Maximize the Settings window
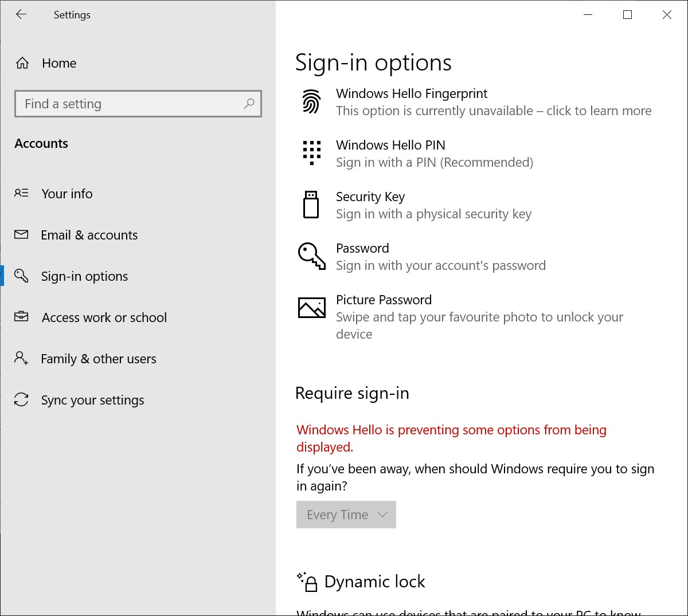Image resolution: width=688 pixels, height=616 pixels. (x=627, y=15)
